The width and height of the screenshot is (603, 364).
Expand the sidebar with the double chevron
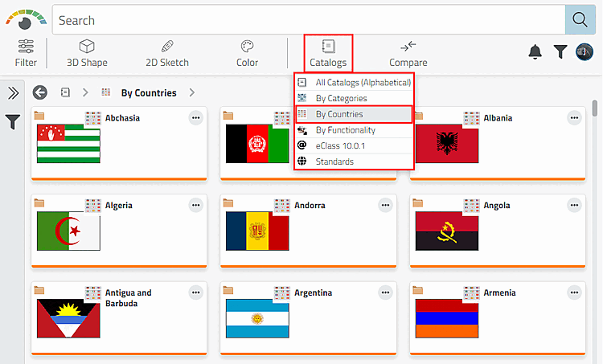13,93
